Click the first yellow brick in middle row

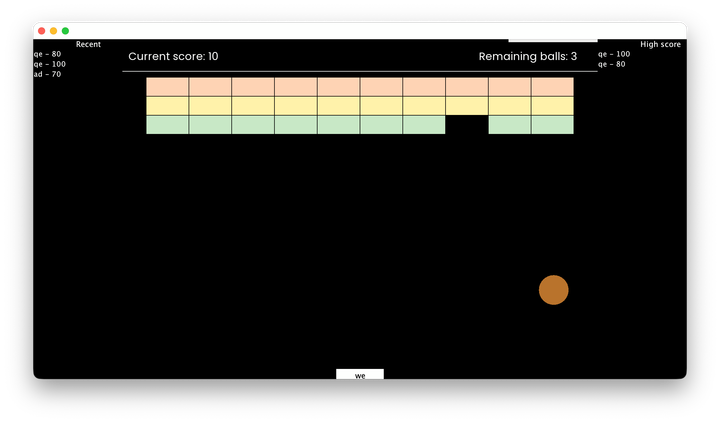(167, 106)
